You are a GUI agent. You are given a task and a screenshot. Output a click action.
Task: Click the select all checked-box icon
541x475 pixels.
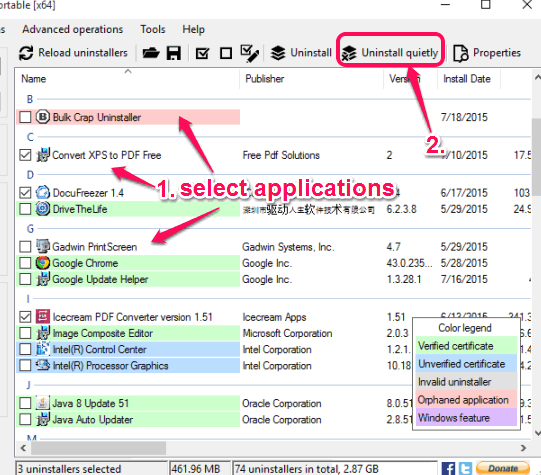pyautogui.click(x=202, y=53)
